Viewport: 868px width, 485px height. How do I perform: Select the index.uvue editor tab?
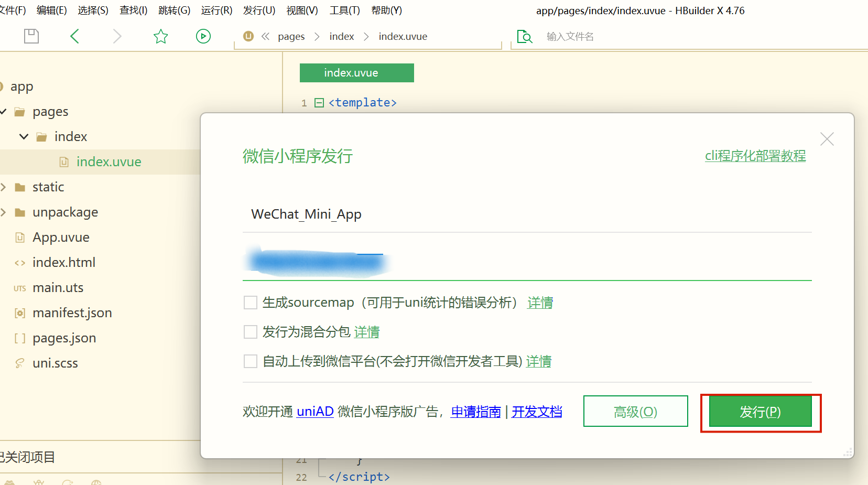357,73
